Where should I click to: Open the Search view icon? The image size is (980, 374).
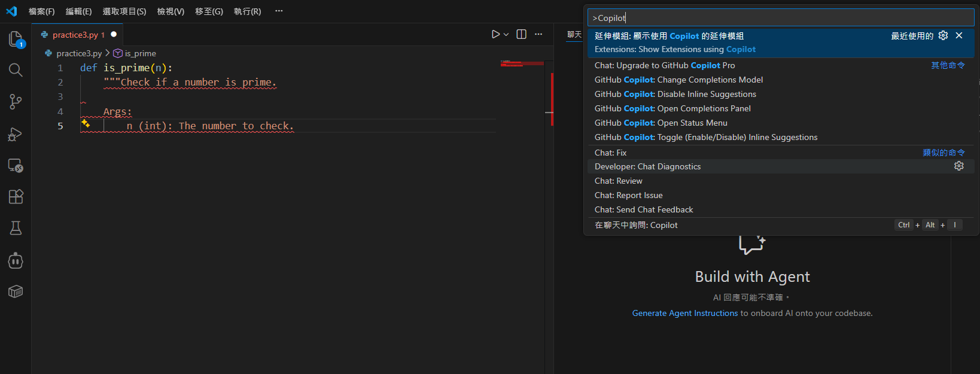[x=16, y=70]
